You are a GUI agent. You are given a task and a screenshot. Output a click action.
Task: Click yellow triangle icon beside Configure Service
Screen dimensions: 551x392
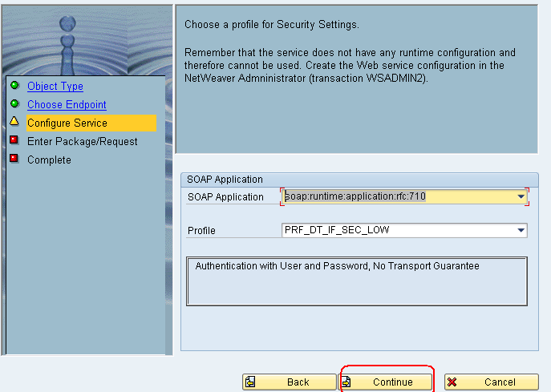14,121
